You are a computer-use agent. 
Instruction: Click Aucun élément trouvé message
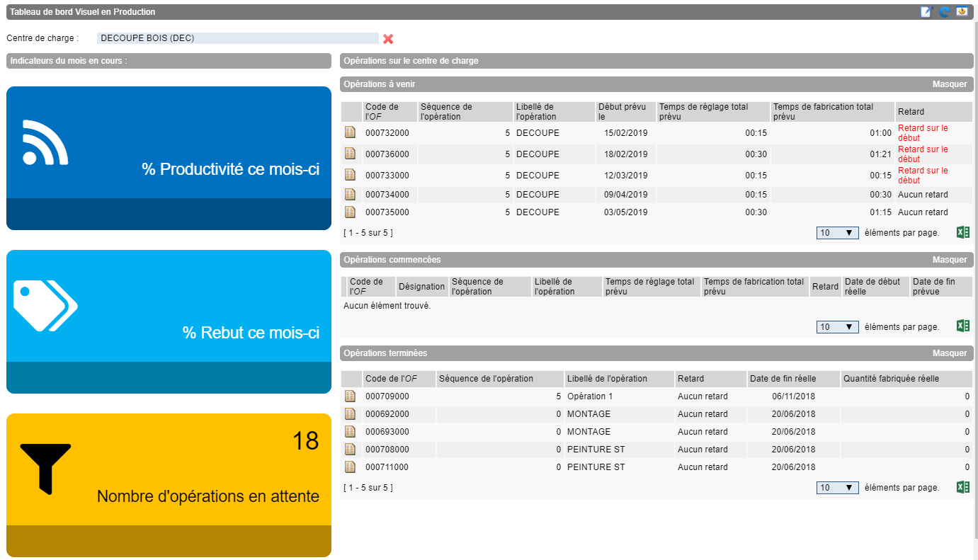387,306
